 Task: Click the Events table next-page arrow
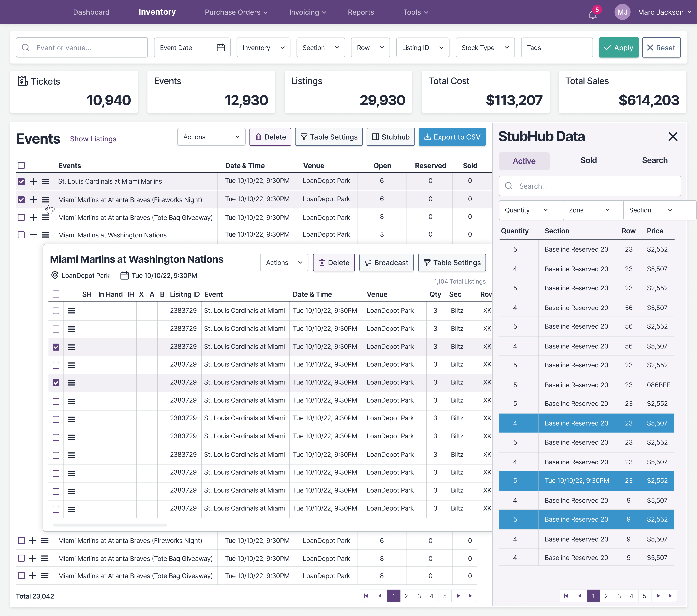[458, 596]
